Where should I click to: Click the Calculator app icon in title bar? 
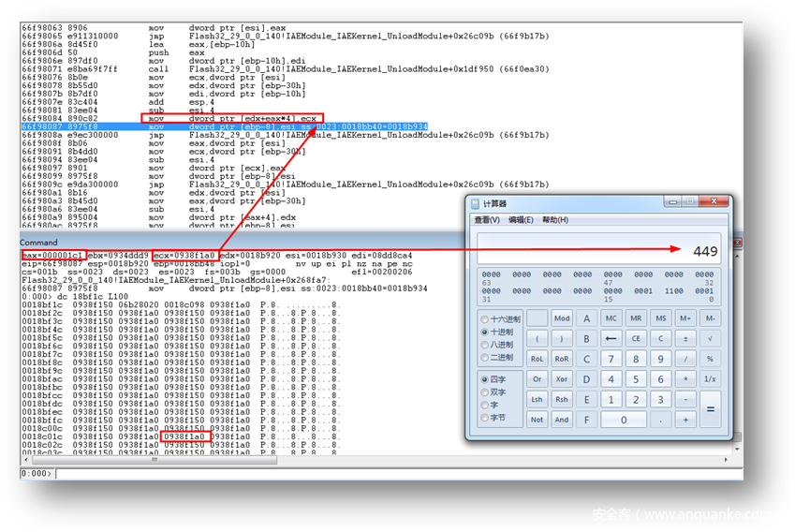475,203
